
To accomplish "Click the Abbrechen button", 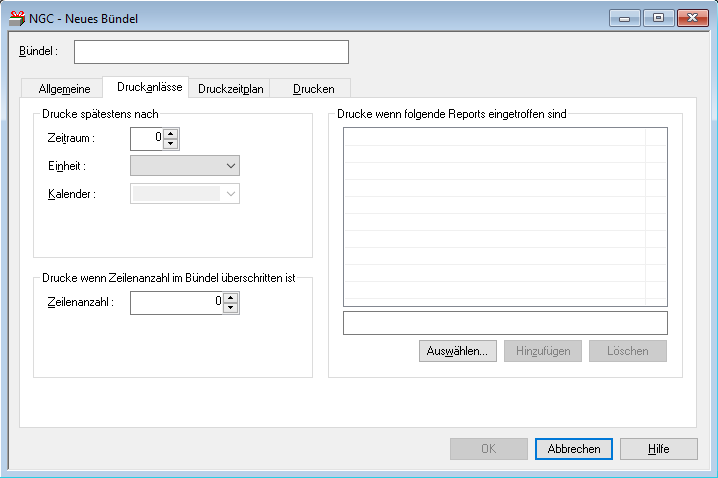I will (x=574, y=449).
